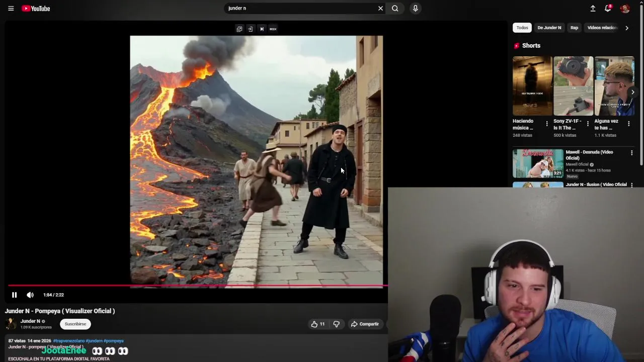This screenshot has height=362, width=644.
Task: Open Junder N channel avatar
Action: (11, 324)
